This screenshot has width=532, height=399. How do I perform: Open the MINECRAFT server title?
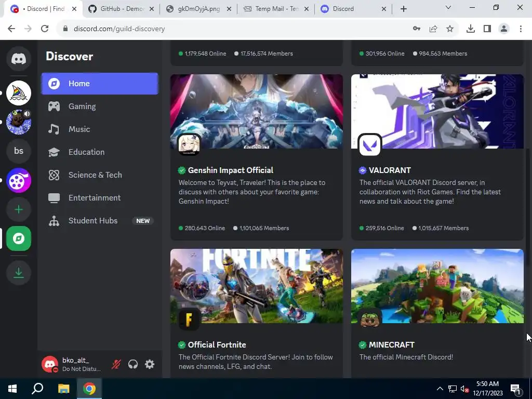tap(392, 345)
